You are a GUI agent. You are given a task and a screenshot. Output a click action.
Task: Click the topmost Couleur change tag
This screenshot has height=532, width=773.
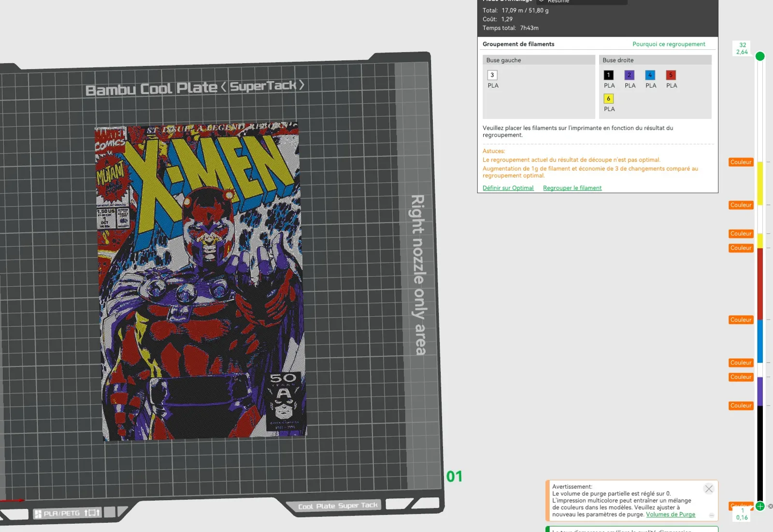point(741,162)
